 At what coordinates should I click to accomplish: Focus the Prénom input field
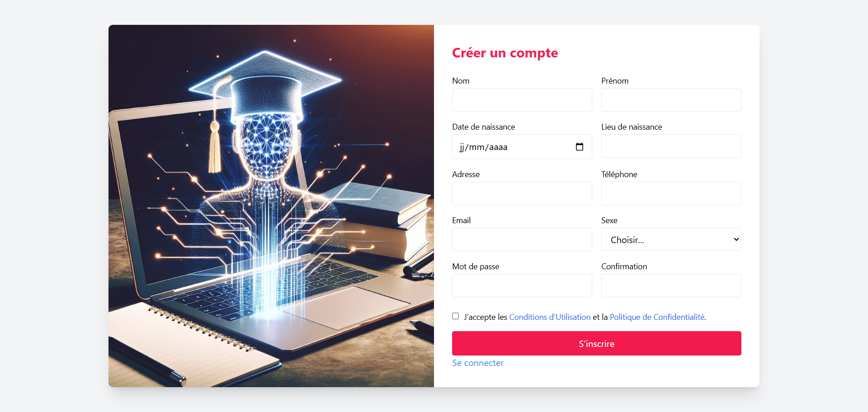coord(671,100)
